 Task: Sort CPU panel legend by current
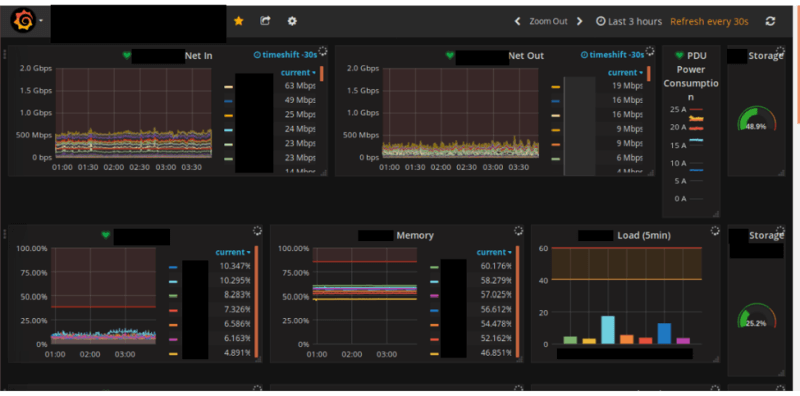tap(233, 252)
